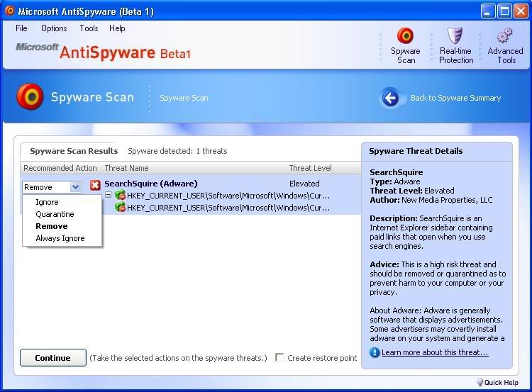Minimize the AntiSpyware window
The width and height of the screenshot is (532, 392).
tap(487, 11)
